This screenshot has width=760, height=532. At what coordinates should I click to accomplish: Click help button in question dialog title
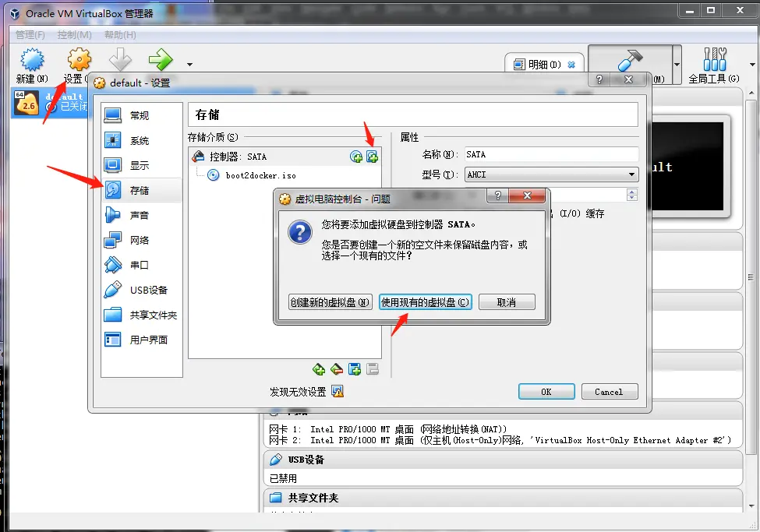498,196
